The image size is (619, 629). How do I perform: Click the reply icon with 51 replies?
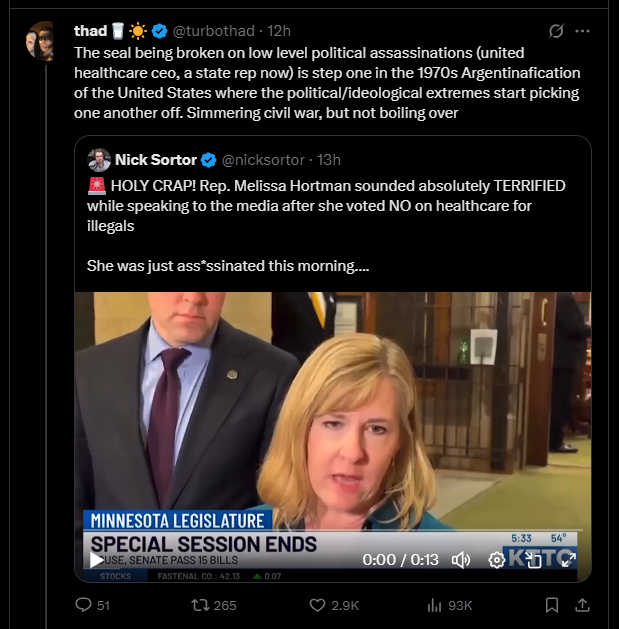click(85, 605)
